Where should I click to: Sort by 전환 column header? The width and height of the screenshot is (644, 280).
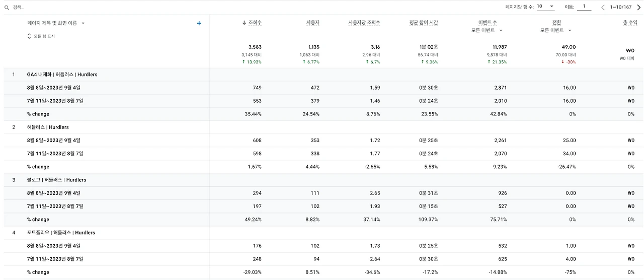pos(556,23)
